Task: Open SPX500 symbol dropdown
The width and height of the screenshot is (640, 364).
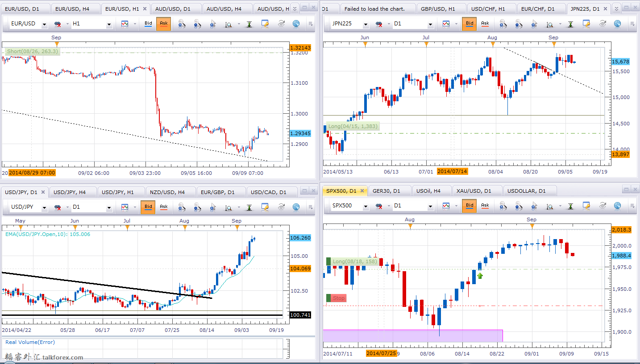Action: coord(366,207)
